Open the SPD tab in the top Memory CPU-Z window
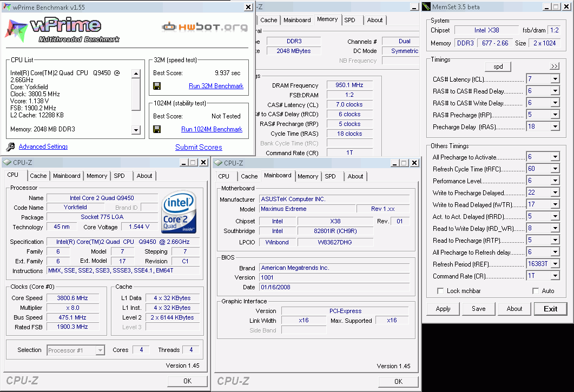This screenshot has height=392, width=574. click(349, 20)
